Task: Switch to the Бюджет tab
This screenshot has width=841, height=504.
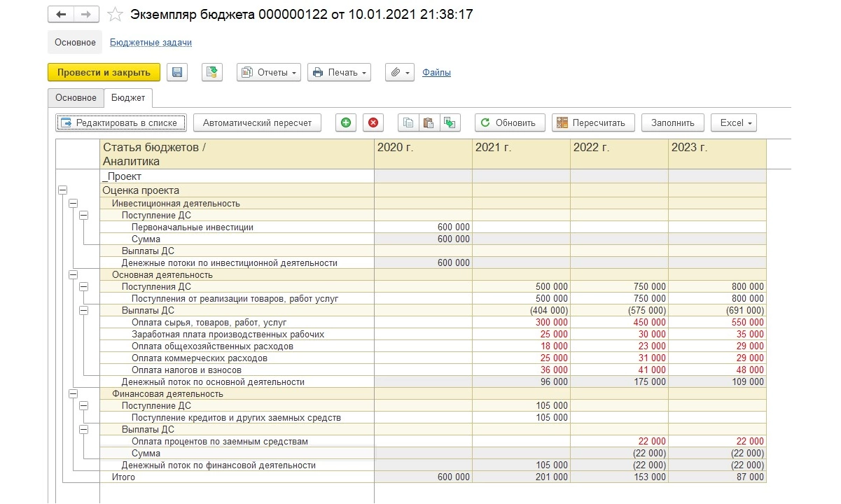Action: click(x=128, y=98)
